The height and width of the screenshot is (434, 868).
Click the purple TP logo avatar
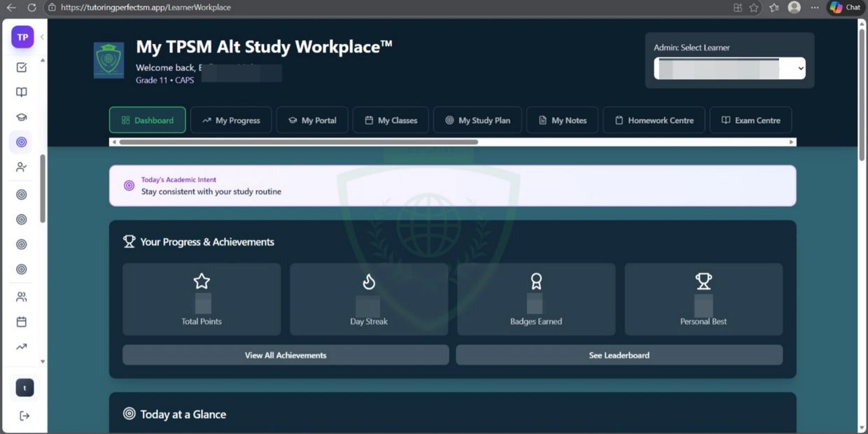[x=22, y=37]
